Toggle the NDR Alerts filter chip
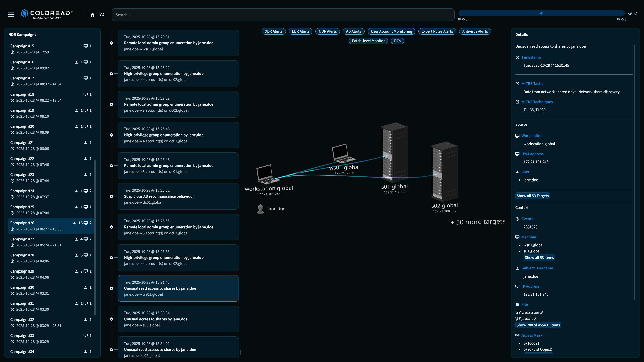The width and height of the screenshot is (644, 362). click(x=328, y=31)
